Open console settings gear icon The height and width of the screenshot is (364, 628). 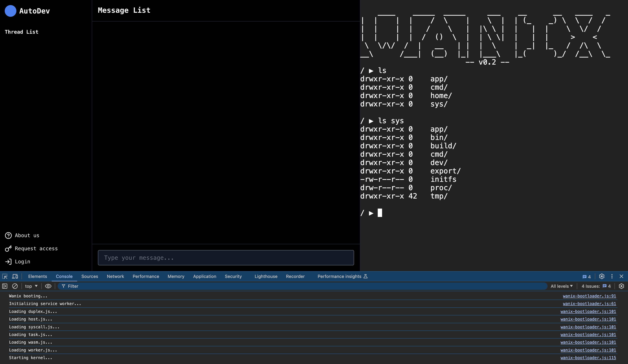[x=621, y=286]
